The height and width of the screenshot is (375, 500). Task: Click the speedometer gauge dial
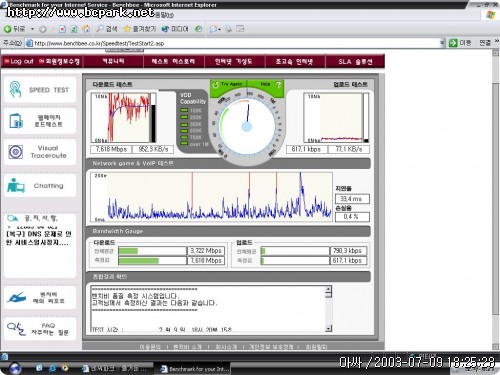pyautogui.click(x=247, y=127)
